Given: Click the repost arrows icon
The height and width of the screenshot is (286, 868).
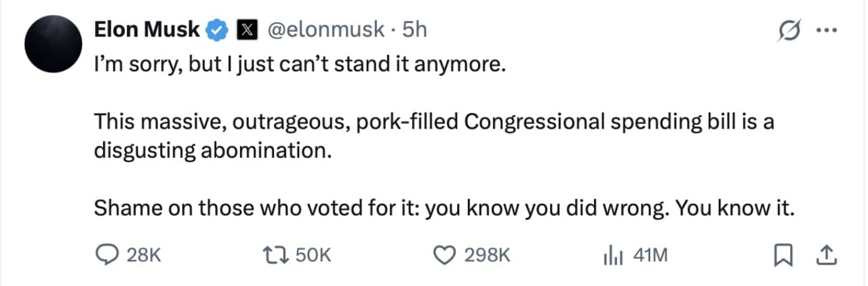Looking at the screenshot, I should (x=275, y=255).
